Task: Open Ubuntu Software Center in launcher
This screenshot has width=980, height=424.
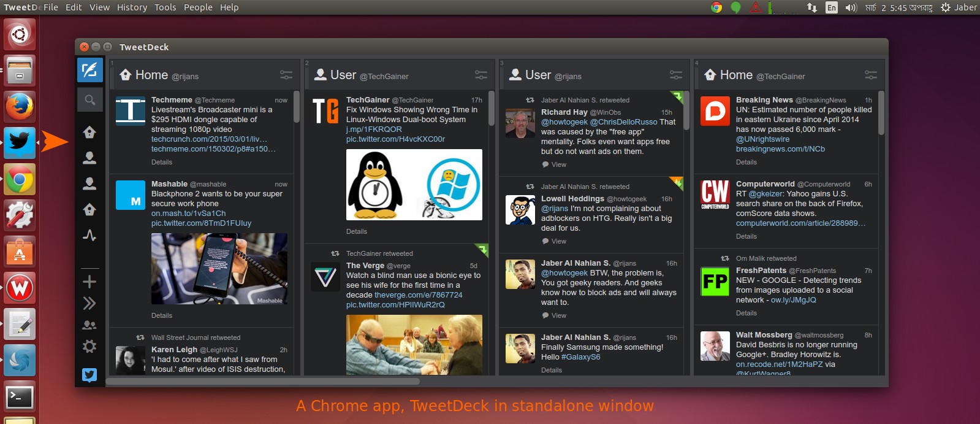Action: coord(20,252)
